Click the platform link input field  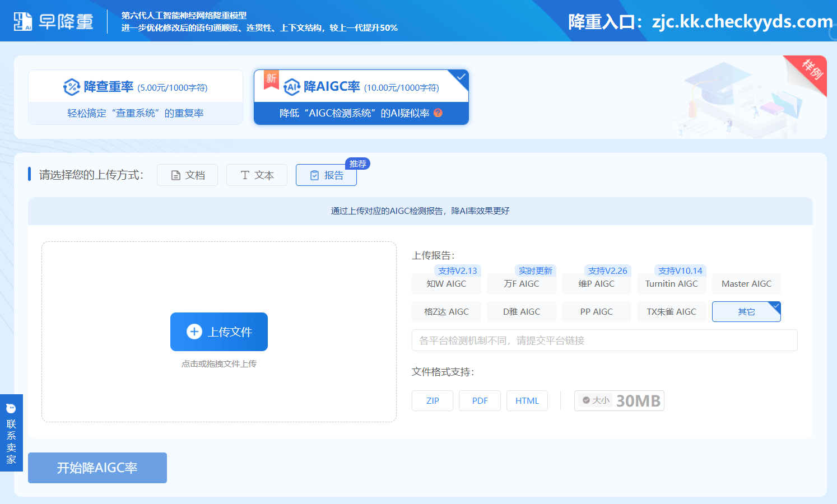coord(604,340)
